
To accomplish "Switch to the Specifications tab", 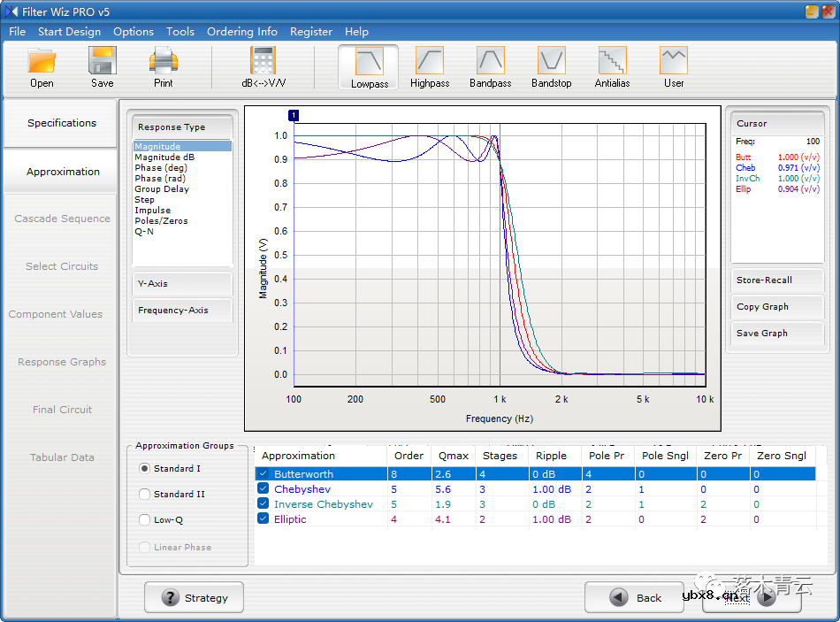I will 62,123.
